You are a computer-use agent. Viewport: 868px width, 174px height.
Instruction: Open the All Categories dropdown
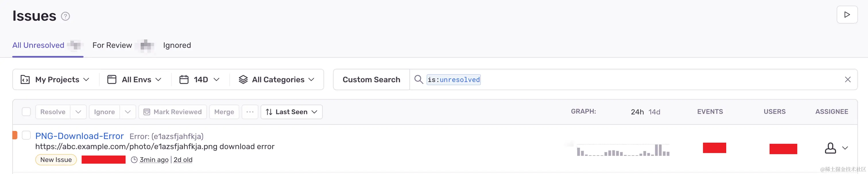(277, 80)
